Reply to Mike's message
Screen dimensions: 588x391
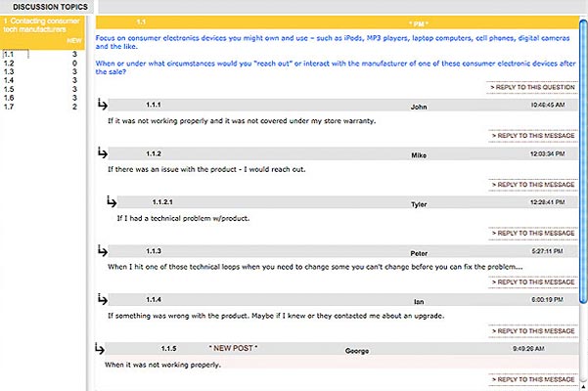click(x=527, y=185)
